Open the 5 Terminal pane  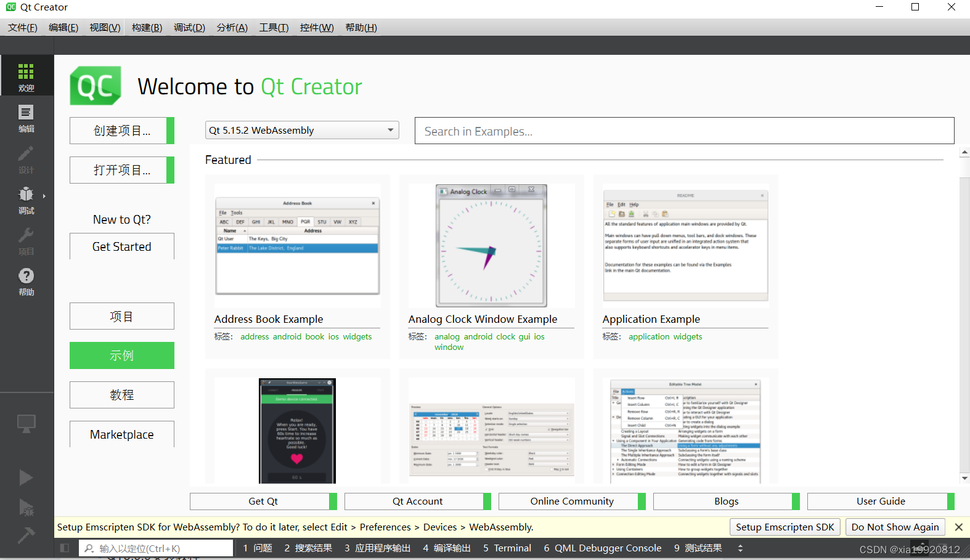[x=507, y=548]
